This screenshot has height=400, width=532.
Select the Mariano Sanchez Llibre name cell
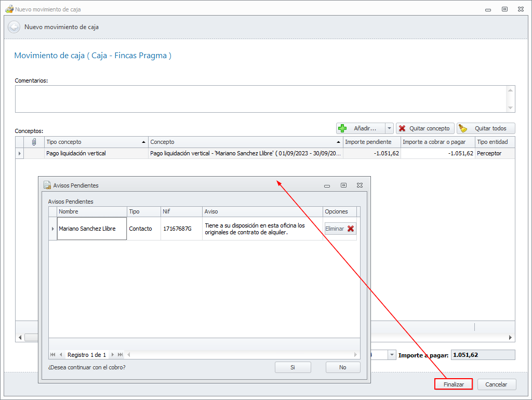91,229
